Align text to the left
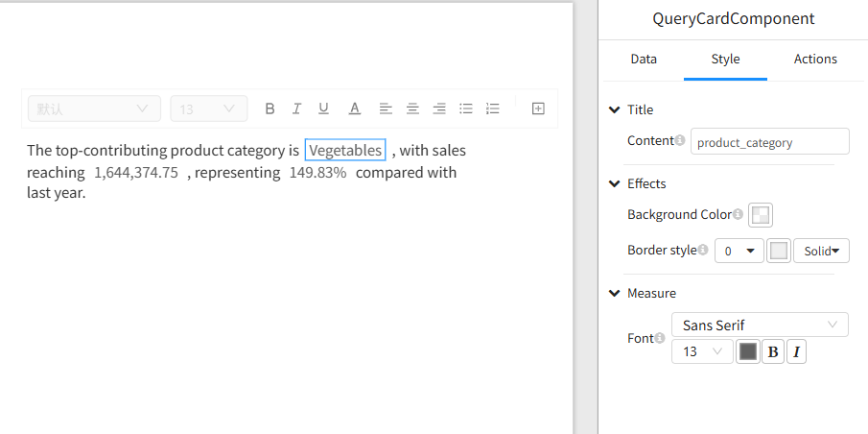Image resolution: width=868 pixels, height=434 pixels. (385, 108)
